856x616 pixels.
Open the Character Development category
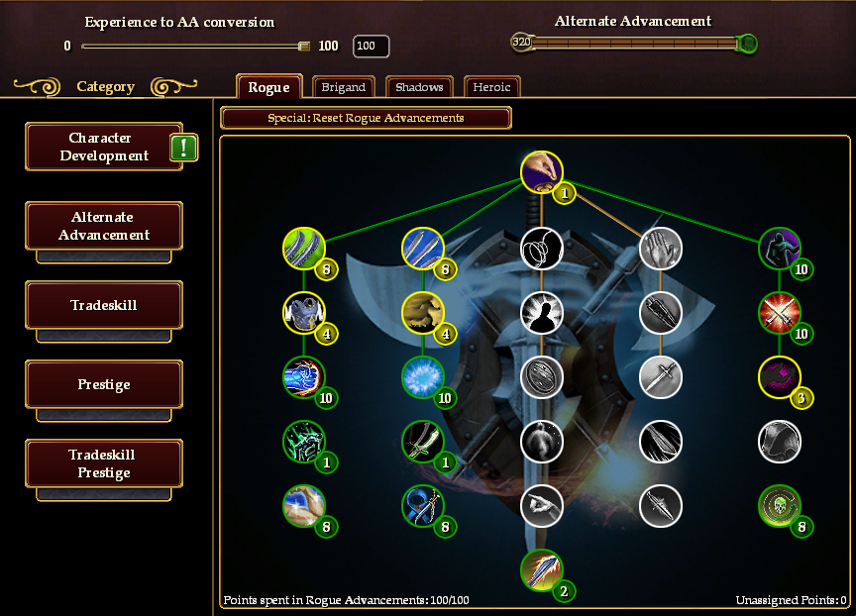click(104, 147)
